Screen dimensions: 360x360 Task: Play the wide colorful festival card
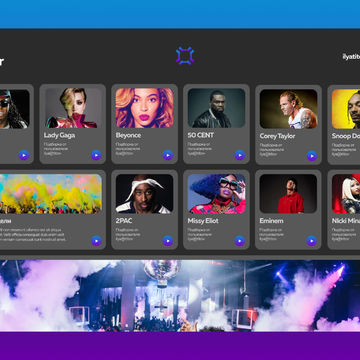(x=96, y=241)
